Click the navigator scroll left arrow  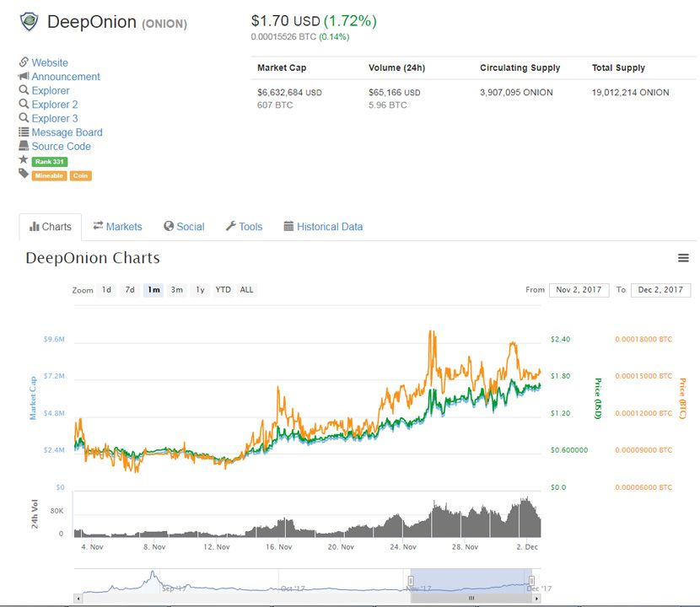pos(78,599)
